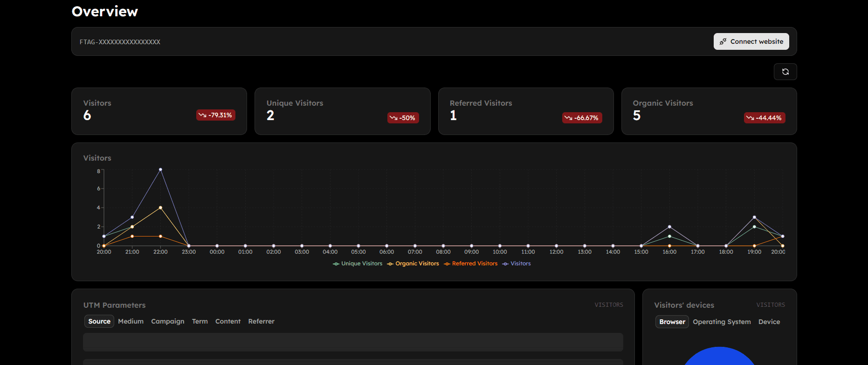Toggle Referred Visitors series in chart legend

click(471, 264)
